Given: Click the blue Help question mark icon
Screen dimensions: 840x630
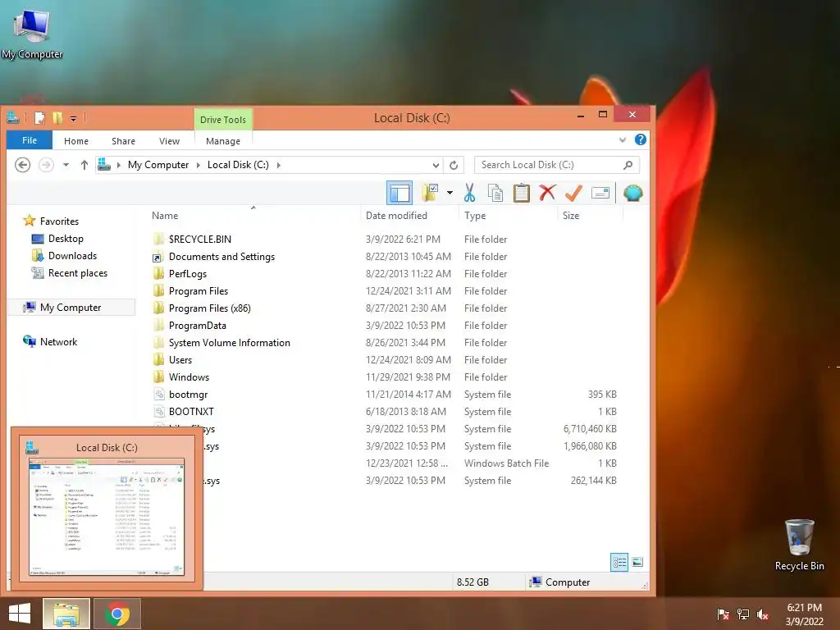Looking at the screenshot, I should pyautogui.click(x=640, y=139).
